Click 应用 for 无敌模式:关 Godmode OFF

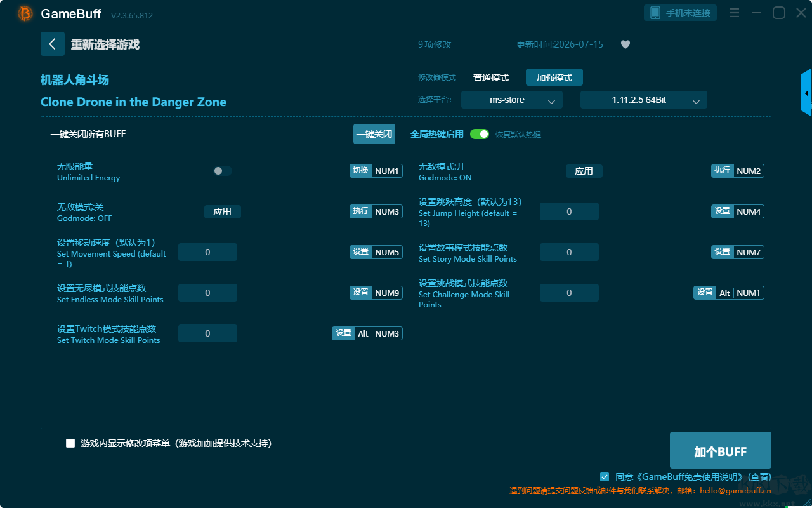click(223, 211)
